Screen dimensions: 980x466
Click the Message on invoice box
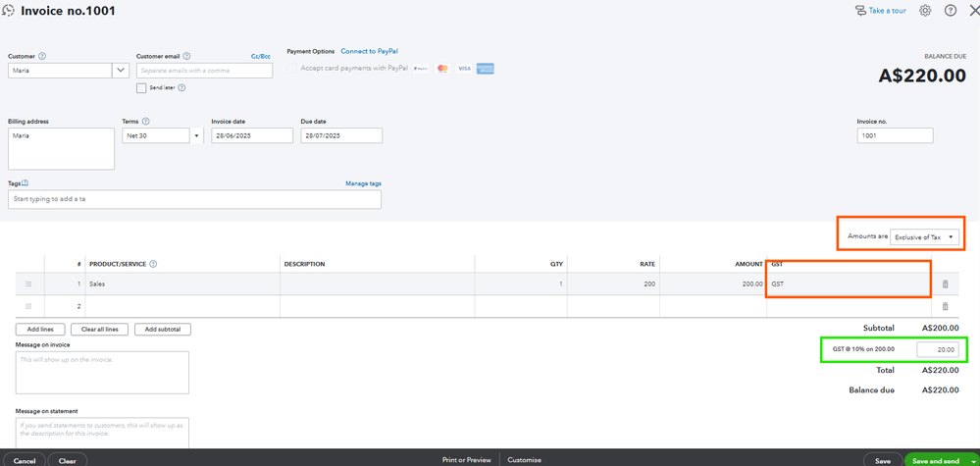[x=102, y=372]
